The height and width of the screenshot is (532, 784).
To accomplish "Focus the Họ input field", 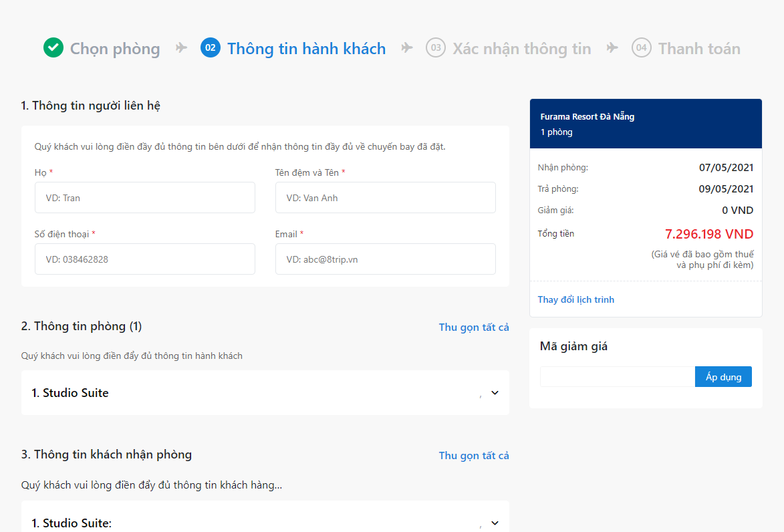I will point(145,198).
